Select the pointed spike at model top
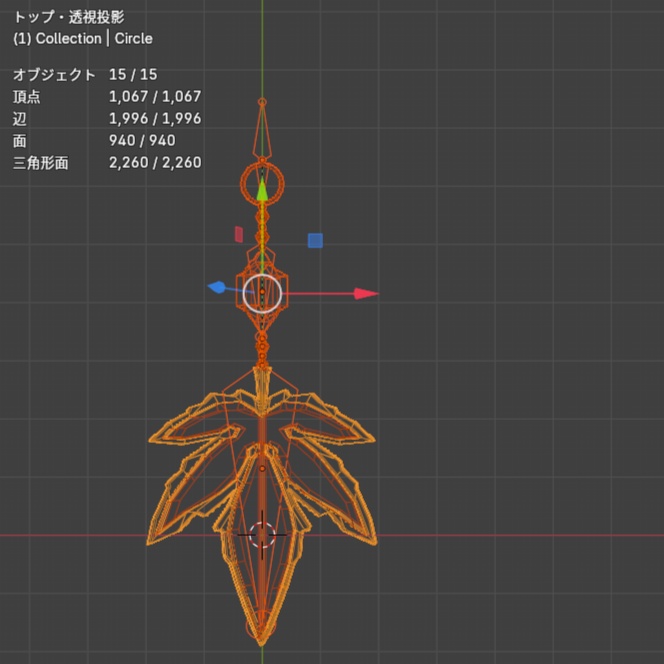This screenshot has width=664, height=664. [x=262, y=131]
